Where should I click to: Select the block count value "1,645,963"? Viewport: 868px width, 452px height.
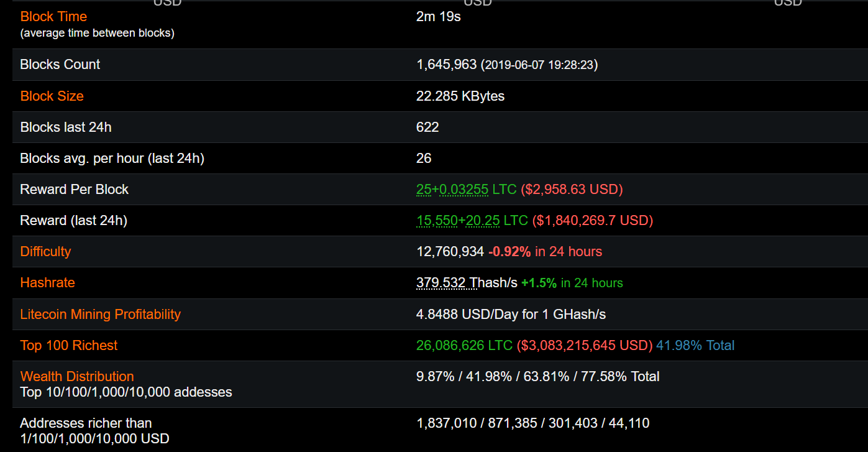(x=447, y=65)
